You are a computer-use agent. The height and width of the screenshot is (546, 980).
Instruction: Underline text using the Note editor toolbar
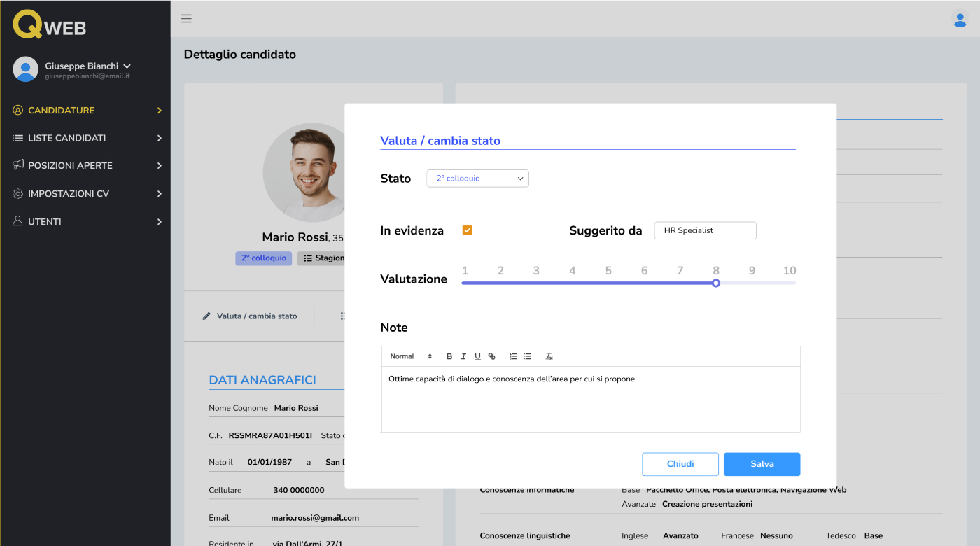click(x=477, y=356)
